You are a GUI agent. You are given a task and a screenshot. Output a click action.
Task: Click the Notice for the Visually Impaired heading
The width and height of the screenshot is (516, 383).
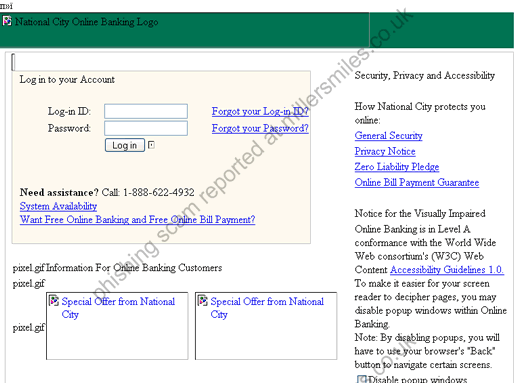pyautogui.click(x=420, y=213)
